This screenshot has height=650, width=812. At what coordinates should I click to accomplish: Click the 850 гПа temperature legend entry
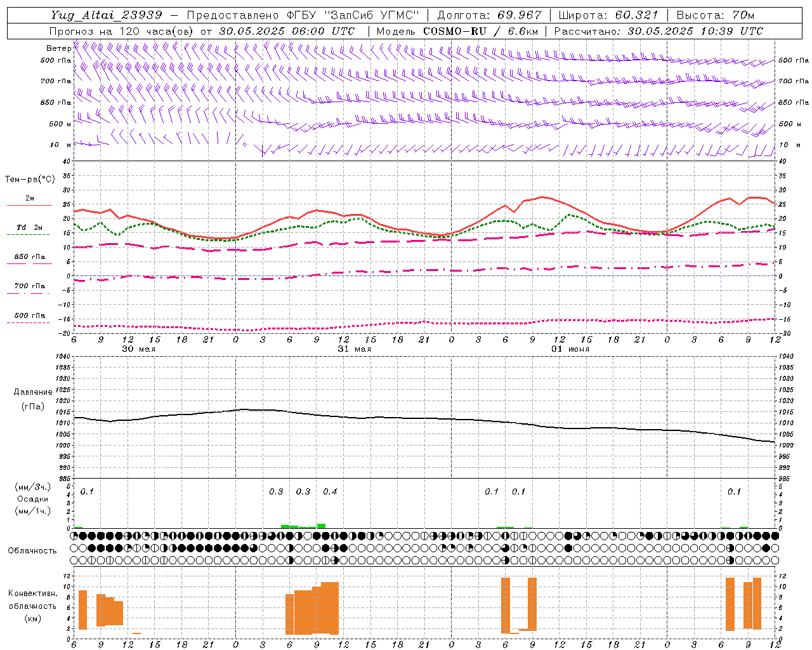(29, 257)
